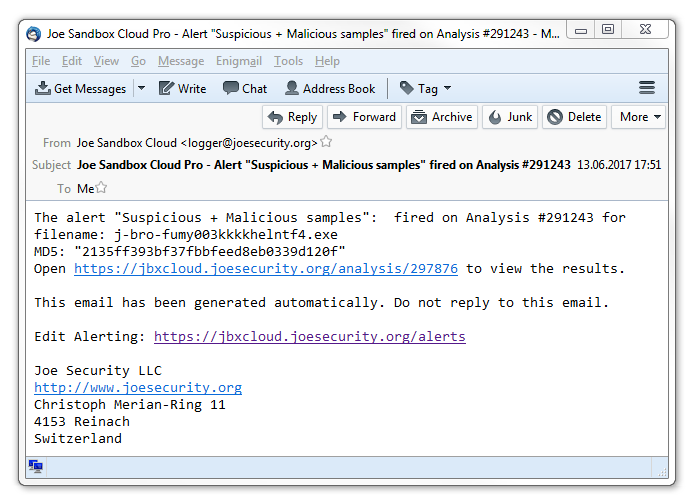Click the Joe Security LLC signature text
This screenshot has width=692, height=501.
tap(98, 370)
